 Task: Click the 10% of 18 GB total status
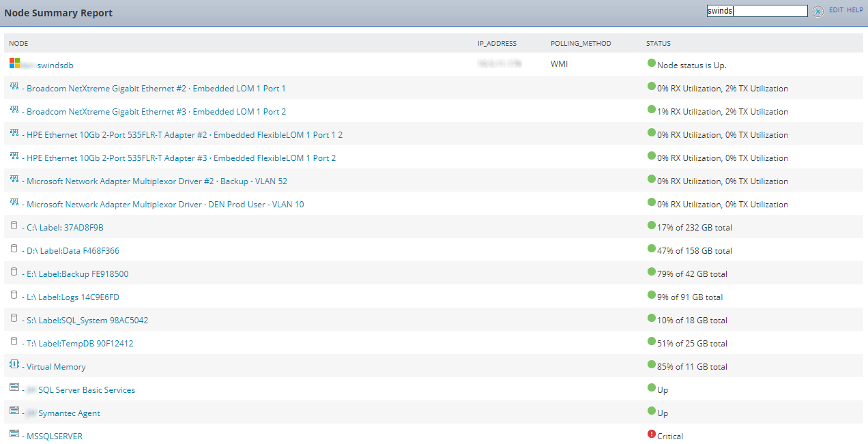click(x=692, y=321)
